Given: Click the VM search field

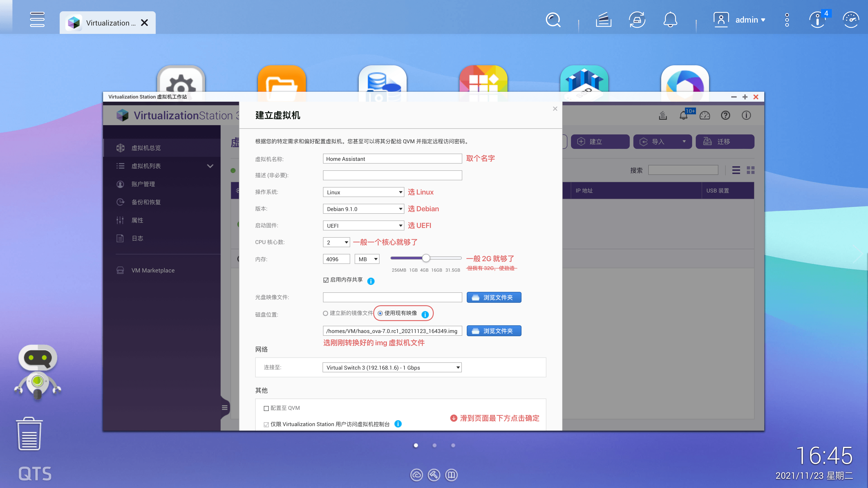Looking at the screenshot, I should coord(683,170).
